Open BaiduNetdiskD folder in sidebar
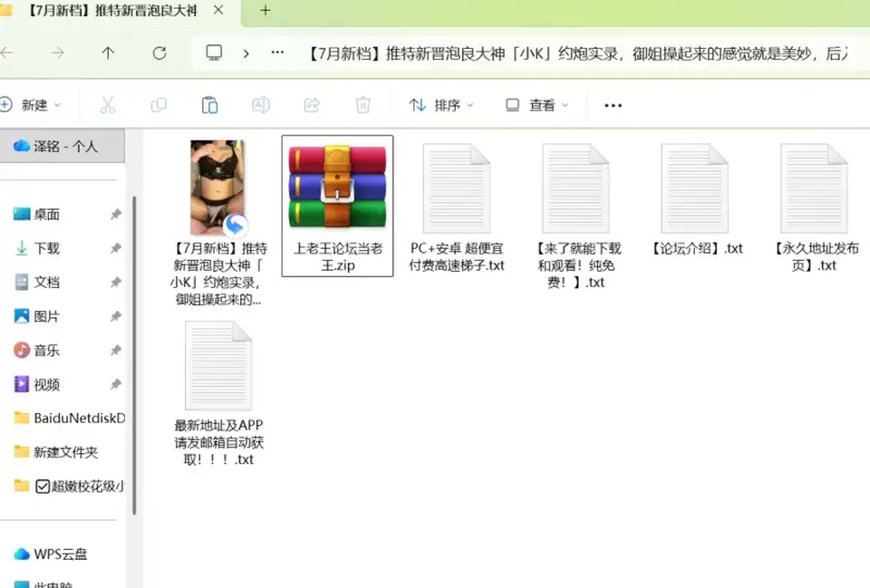870x588 pixels. pyautogui.click(x=70, y=419)
